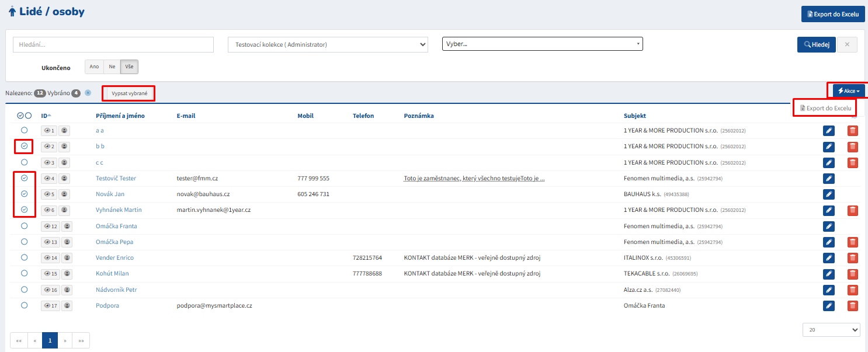Viewport: 868px width, 352px height.
Task: Deselect the Novák Jan row
Action: point(24,193)
